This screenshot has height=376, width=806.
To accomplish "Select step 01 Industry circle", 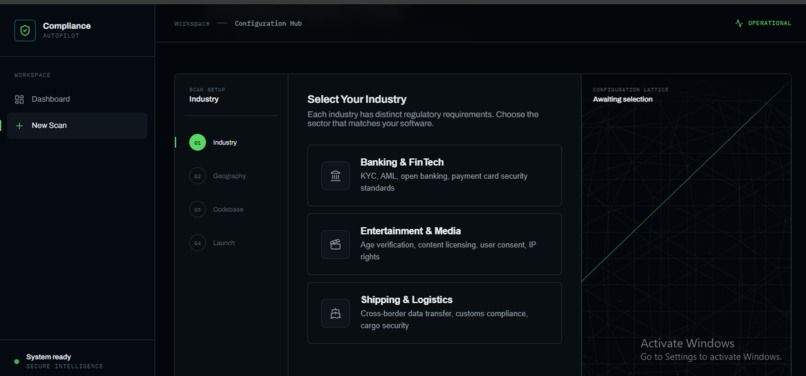I will pos(197,142).
